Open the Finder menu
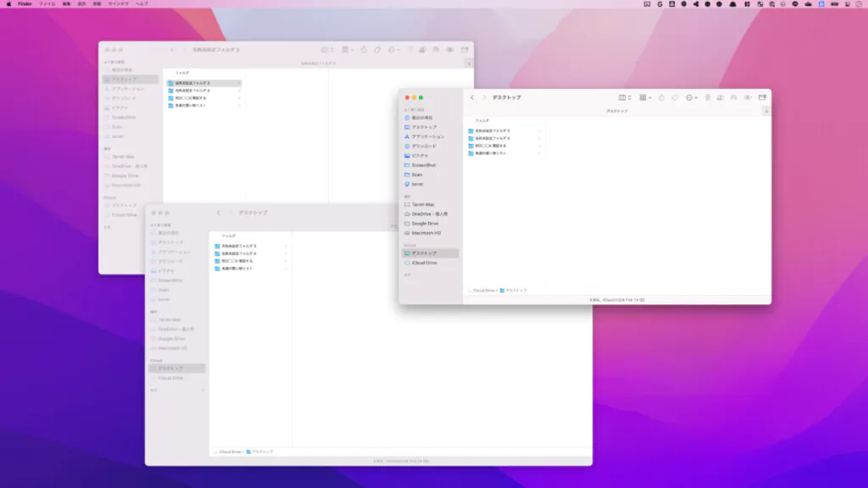Screen dimensions: 868x488 click(25, 4)
